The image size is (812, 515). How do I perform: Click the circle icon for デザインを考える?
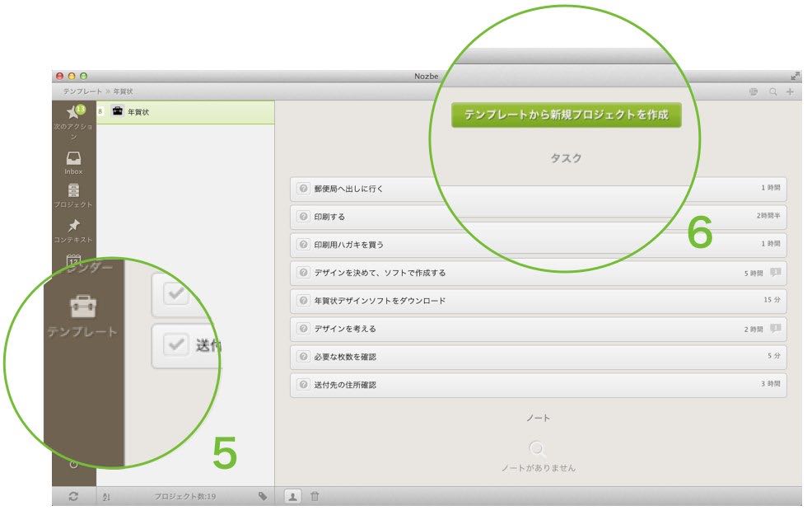coord(303,329)
